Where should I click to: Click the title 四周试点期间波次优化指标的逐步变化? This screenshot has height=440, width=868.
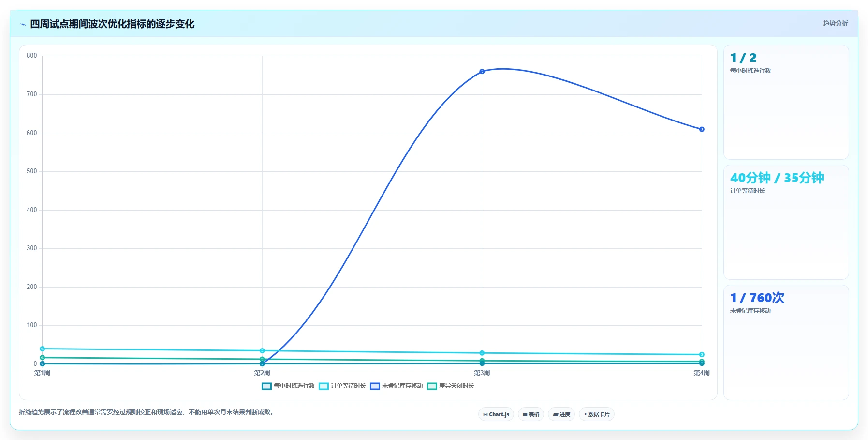point(112,24)
